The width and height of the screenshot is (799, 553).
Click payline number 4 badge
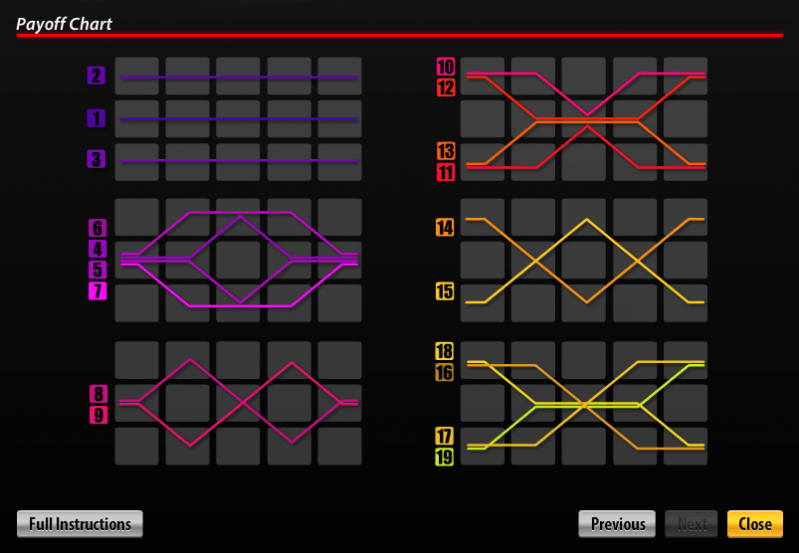[x=97, y=249]
